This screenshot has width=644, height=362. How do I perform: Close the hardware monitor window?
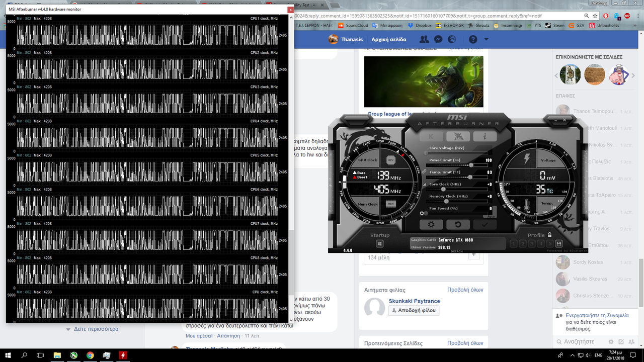290,10
